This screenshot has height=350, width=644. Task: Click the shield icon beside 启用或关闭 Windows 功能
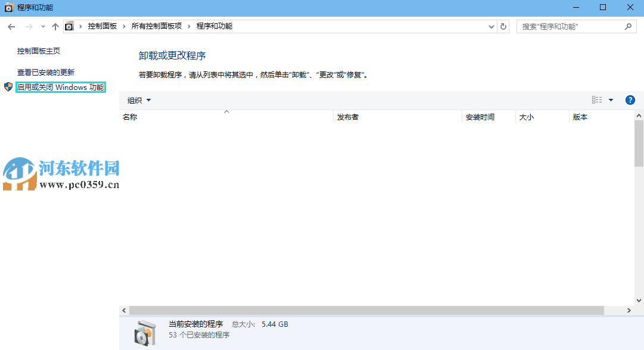(8, 86)
